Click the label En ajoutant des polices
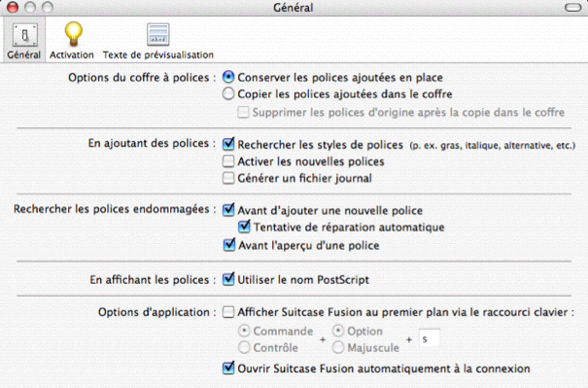Image resolution: width=588 pixels, height=388 pixels. click(153, 143)
